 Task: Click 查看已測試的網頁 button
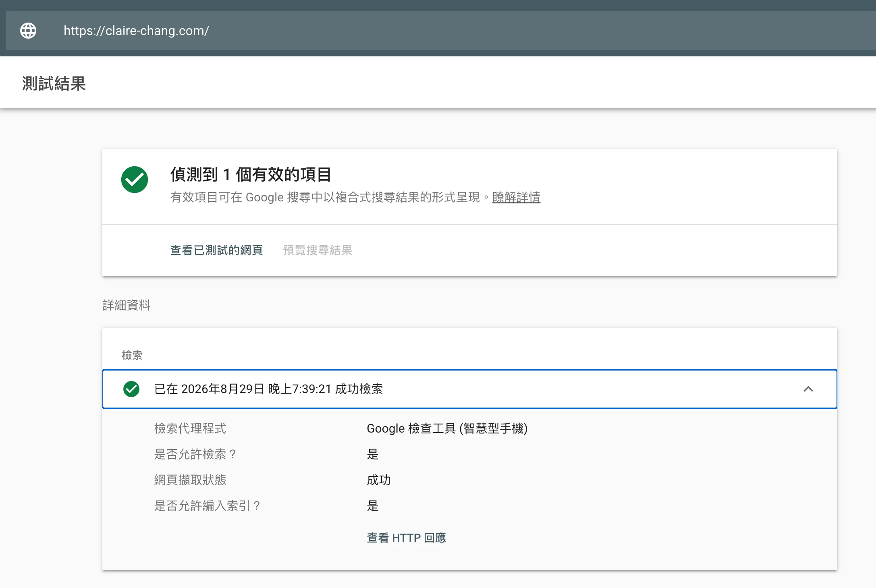pos(216,250)
